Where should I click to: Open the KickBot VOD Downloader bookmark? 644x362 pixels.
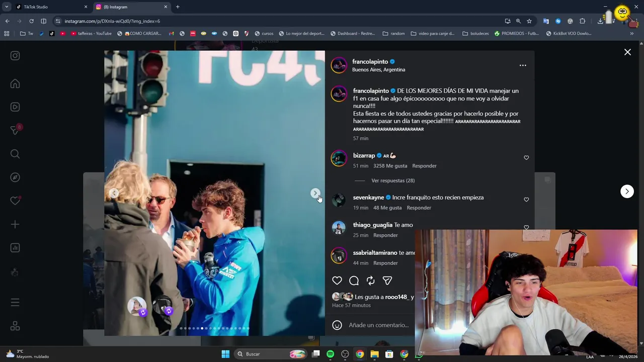[x=569, y=34]
